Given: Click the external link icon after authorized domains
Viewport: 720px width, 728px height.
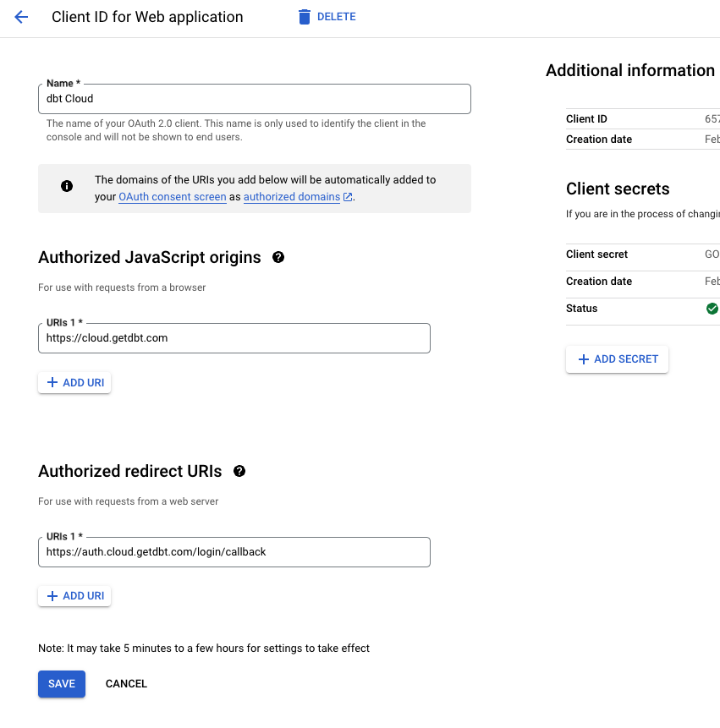Looking at the screenshot, I should (347, 196).
